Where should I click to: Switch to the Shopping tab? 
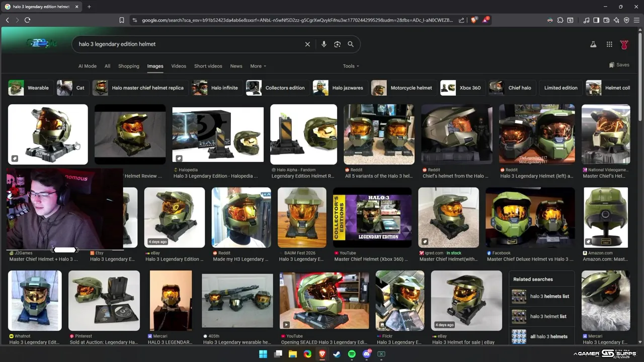(x=129, y=66)
